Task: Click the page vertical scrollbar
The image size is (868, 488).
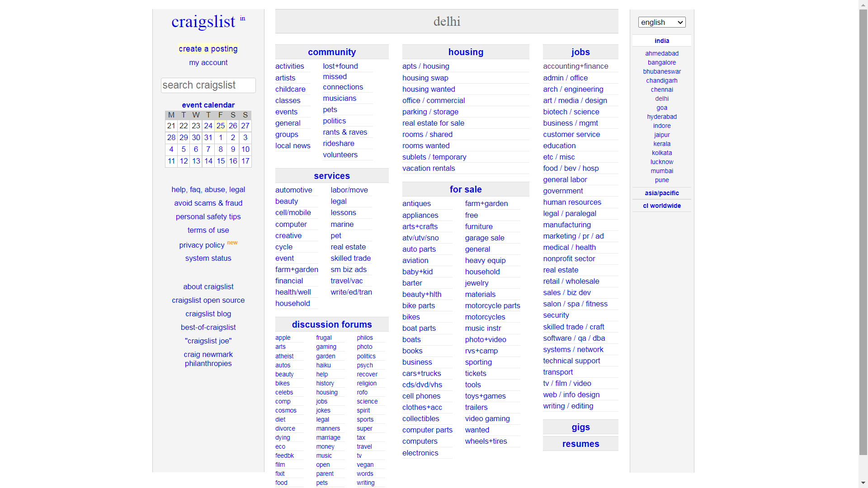Action: point(863,231)
